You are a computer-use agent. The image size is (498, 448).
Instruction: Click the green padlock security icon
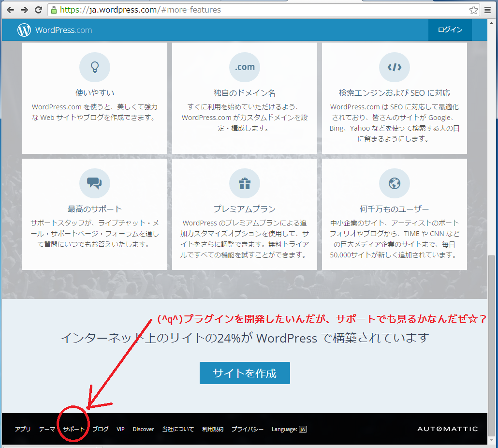coord(54,10)
